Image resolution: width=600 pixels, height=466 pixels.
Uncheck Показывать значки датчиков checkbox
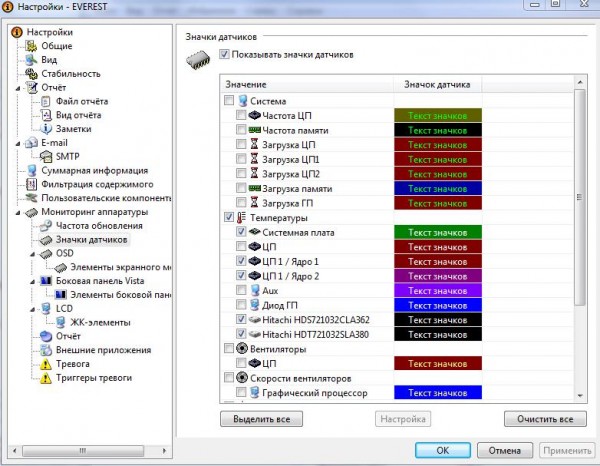[x=224, y=55]
